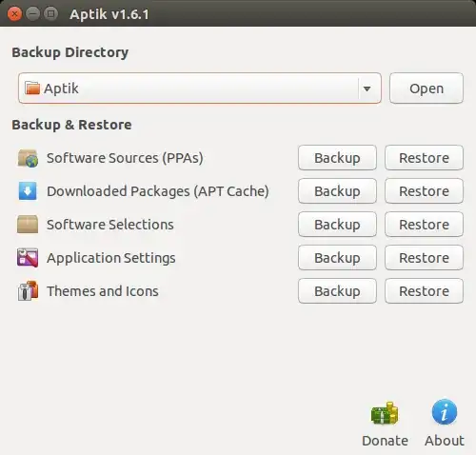Image resolution: width=476 pixels, height=455 pixels.
Task: Open the Aptik backup directory combo box
Action: pos(200,89)
